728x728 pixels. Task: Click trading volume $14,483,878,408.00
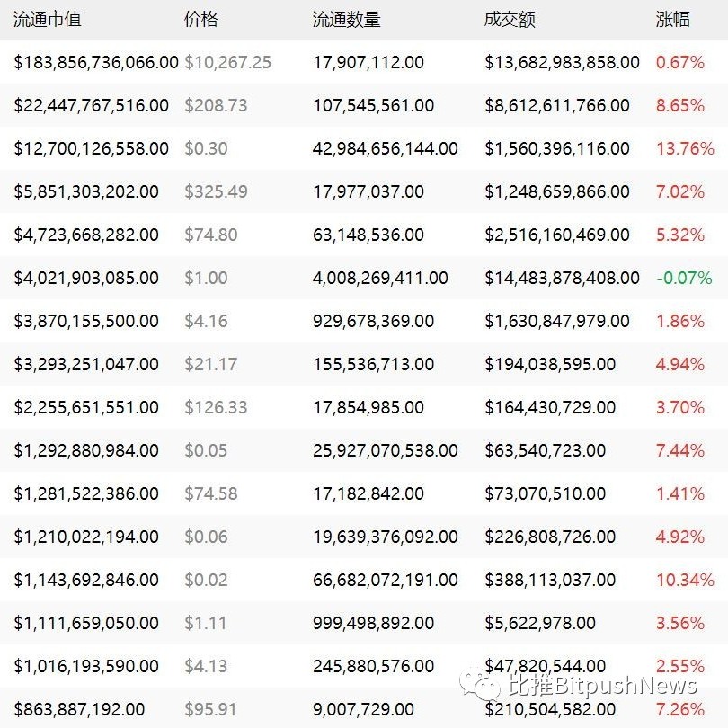point(563,278)
